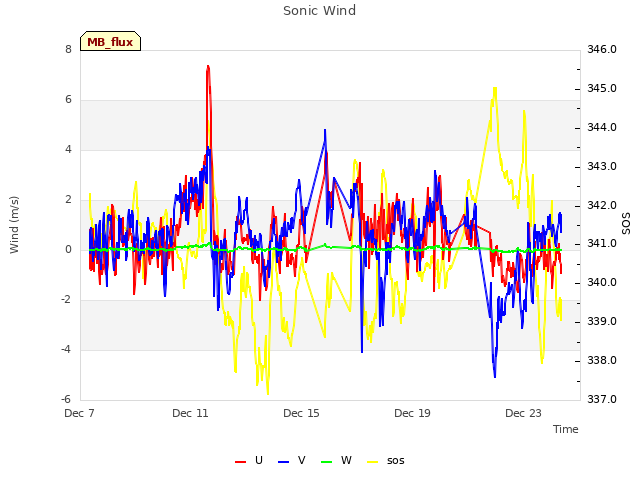This screenshot has width=640, height=480.
Task: Click the 341.0 tick on SOS axis
Action: (602, 244)
